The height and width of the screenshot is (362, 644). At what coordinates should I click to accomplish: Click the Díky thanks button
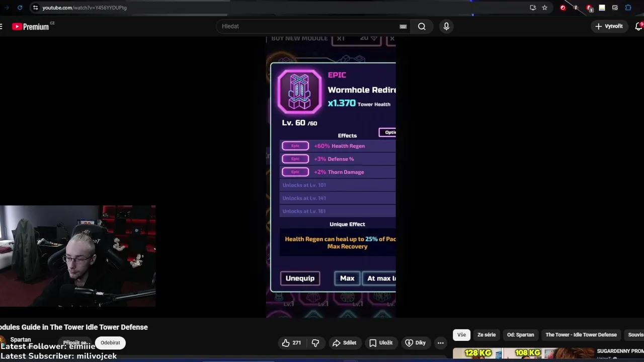point(416,343)
